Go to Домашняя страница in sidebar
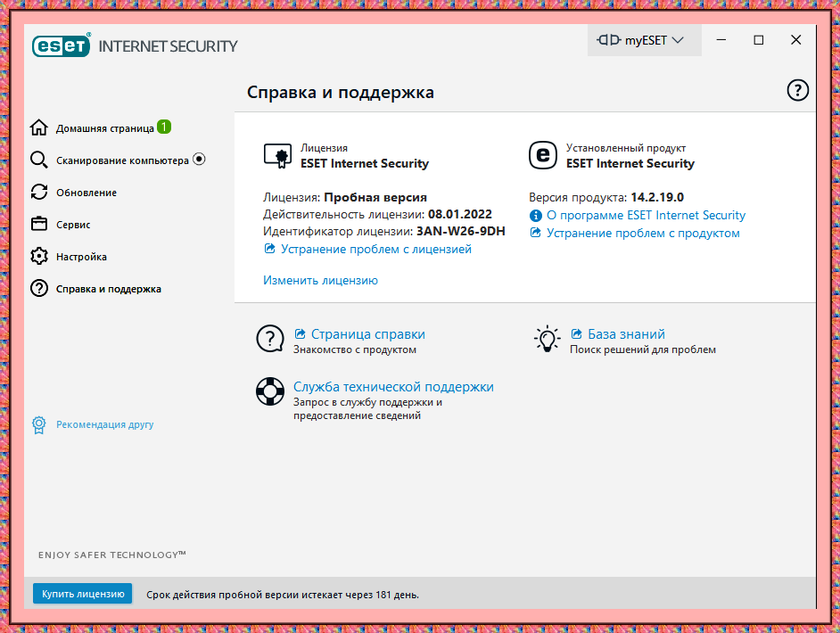 click(x=105, y=128)
